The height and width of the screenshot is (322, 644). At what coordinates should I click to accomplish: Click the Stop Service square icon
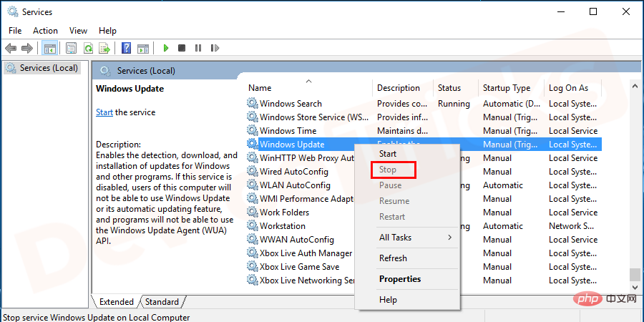point(182,49)
